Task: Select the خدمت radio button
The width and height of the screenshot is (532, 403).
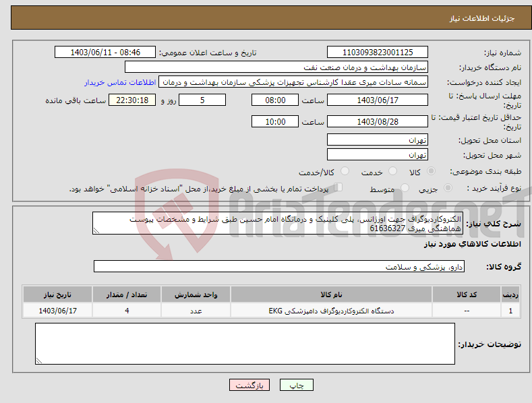Action: click(x=392, y=171)
